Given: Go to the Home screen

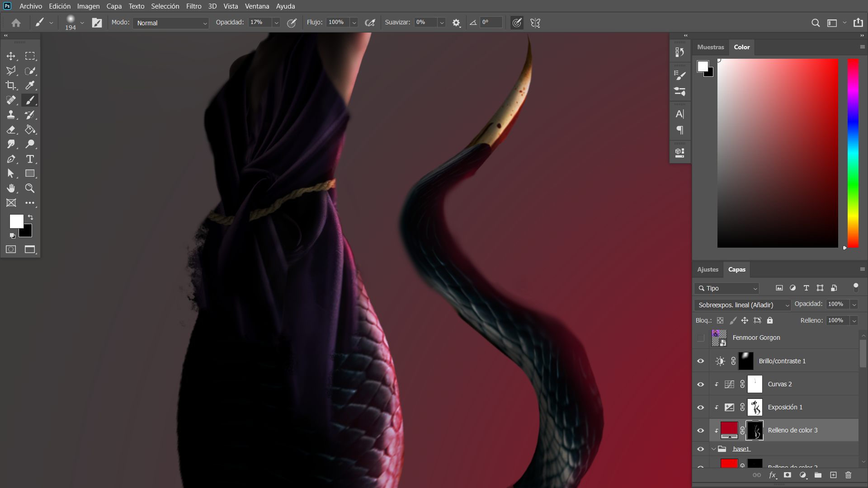Looking at the screenshot, I should 16,23.
